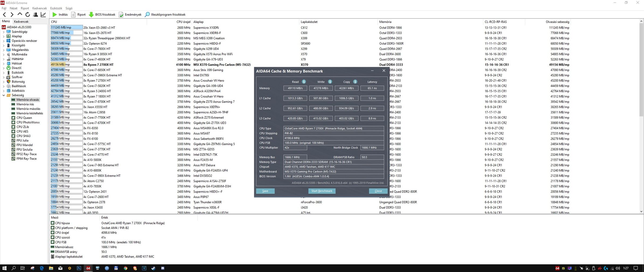Select the CPU Queen benchmark
644x272 pixels.
24,118
